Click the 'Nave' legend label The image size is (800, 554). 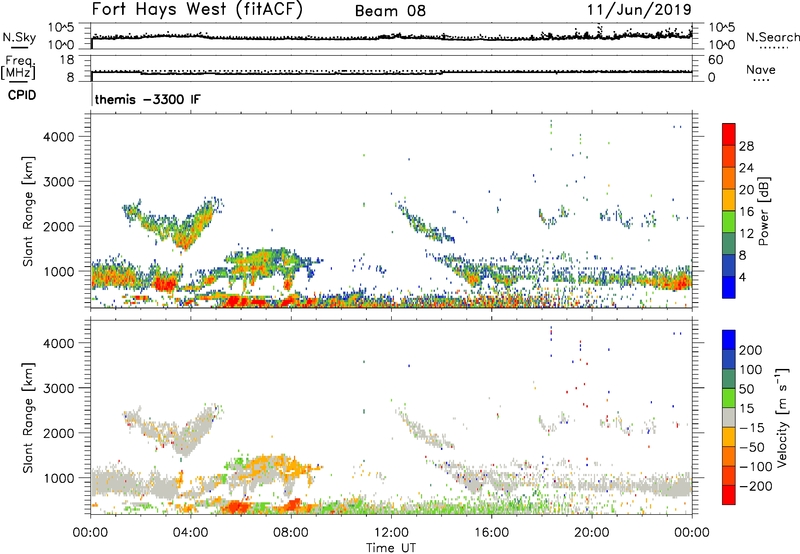click(x=761, y=70)
